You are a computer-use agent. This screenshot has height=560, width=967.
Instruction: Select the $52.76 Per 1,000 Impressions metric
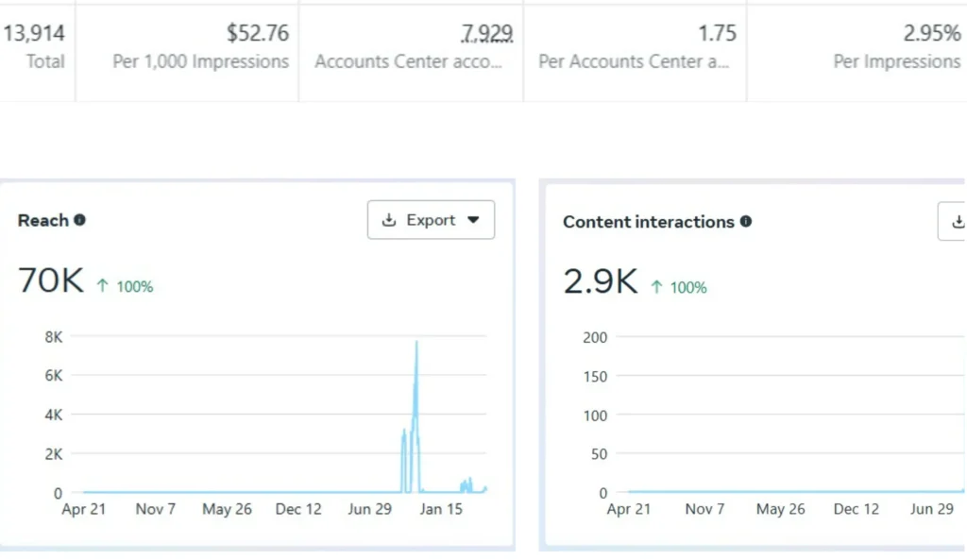click(257, 34)
